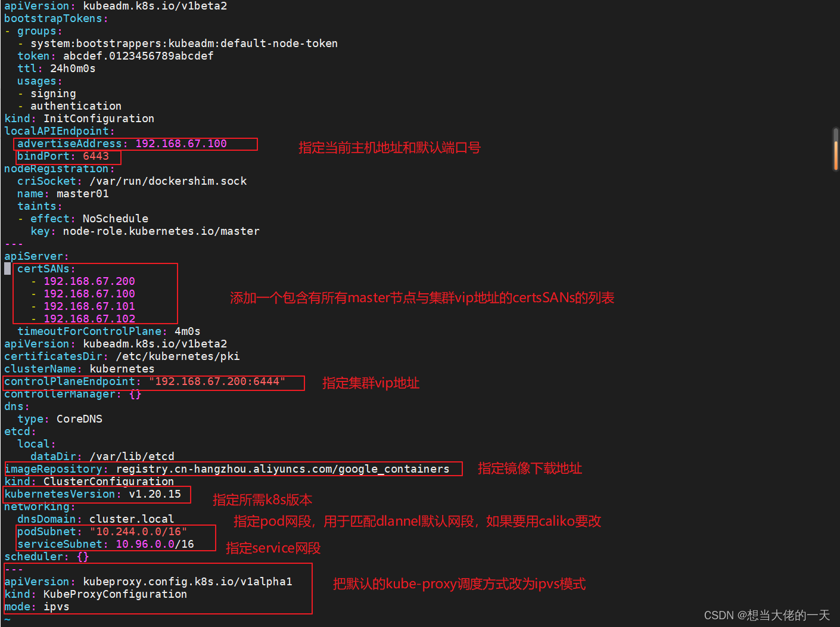Click the 'localAPIEndpoint:' key
This screenshot has height=627, width=840.
59,131
